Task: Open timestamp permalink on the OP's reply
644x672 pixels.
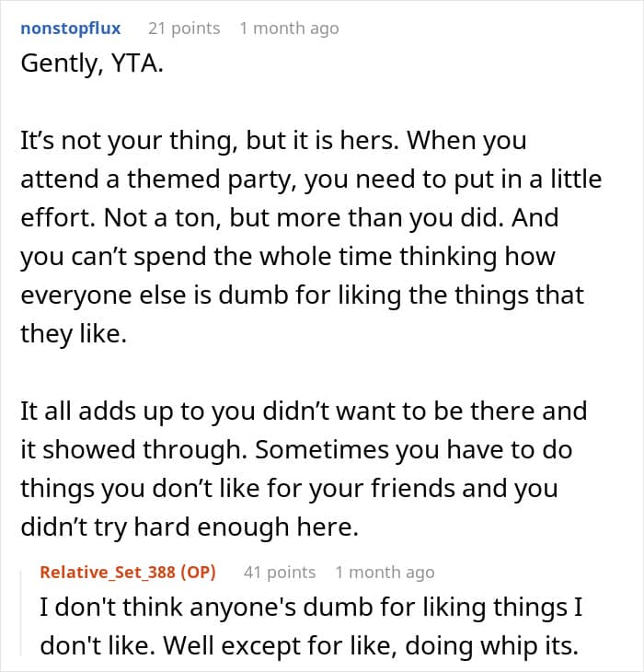Action: (385, 573)
